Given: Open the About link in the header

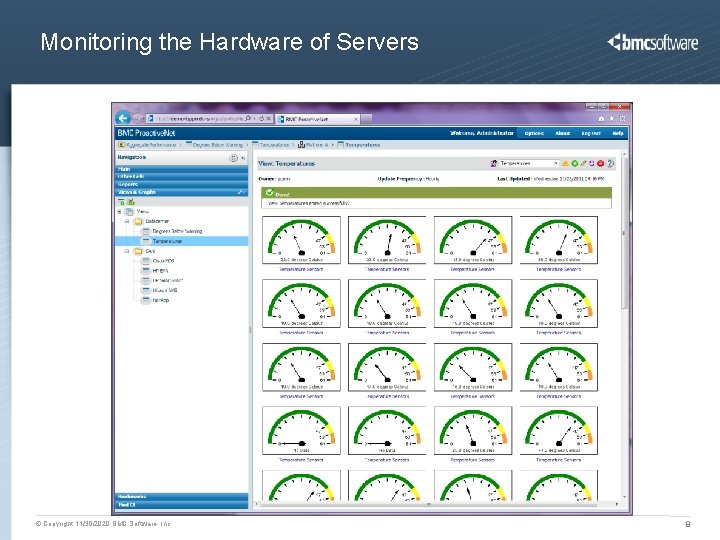Looking at the screenshot, I should [562, 133].
